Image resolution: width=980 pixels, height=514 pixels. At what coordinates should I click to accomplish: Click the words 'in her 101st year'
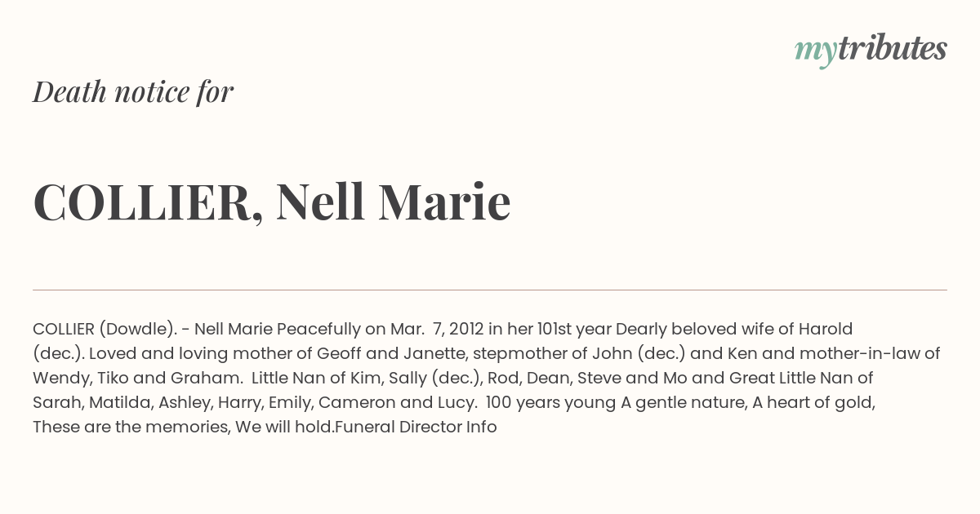click(550, 330)
